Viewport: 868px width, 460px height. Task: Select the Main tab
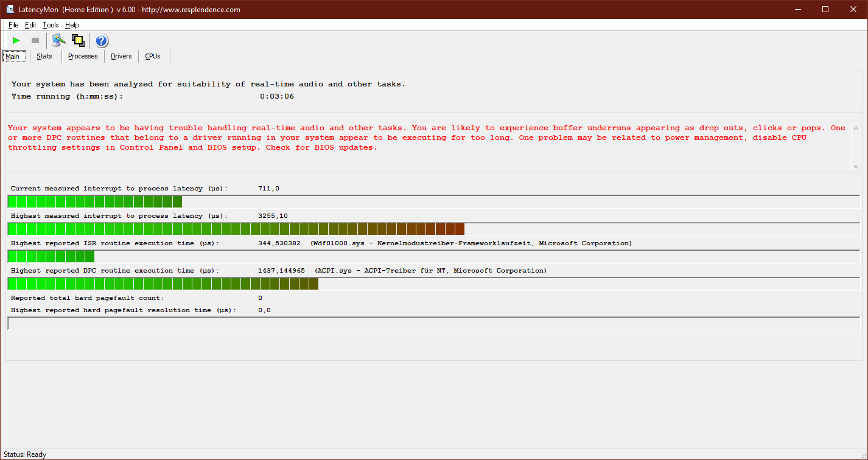pos(13,57)
